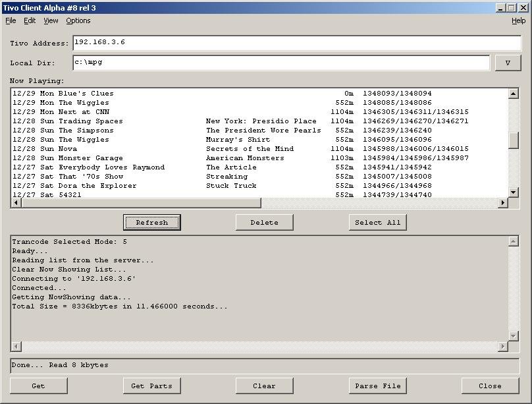Click the log panel scroll-up arrow
532x404 pixels.
pyautogui.click(x=514, y=241)
